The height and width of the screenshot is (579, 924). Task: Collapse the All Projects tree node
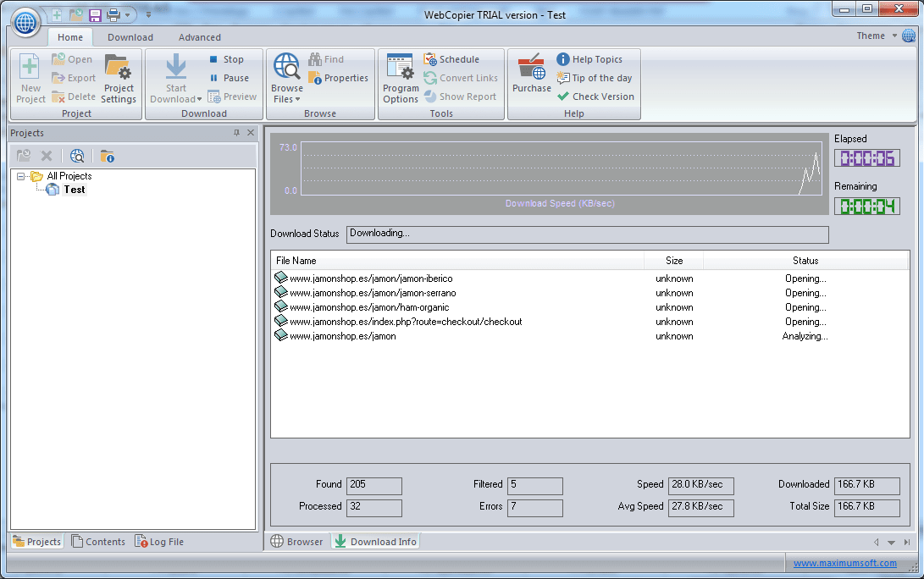[20, 176]
